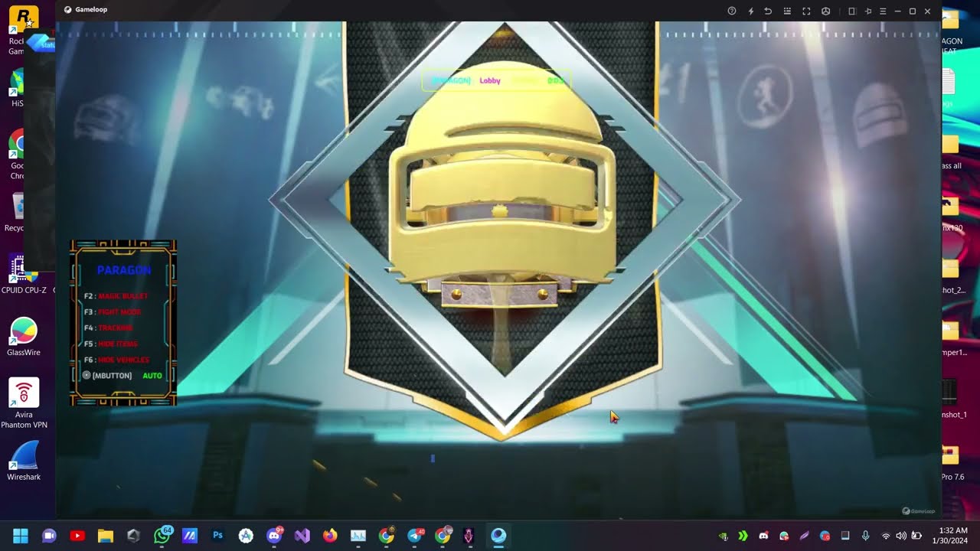Click the MBUTTON target circle icon
The width and height of the screenshot is (980, 551).
[x=87, y=376]
